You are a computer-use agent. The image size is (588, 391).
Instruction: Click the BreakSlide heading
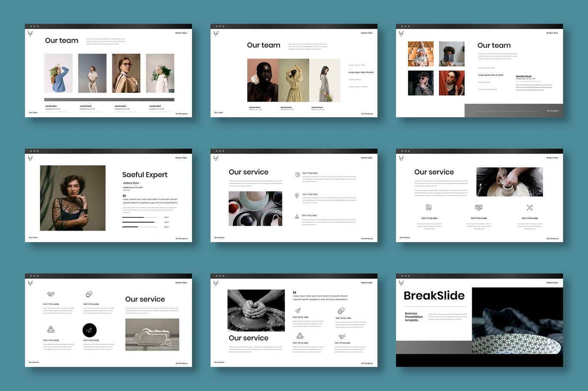click(x=434, y=296)
